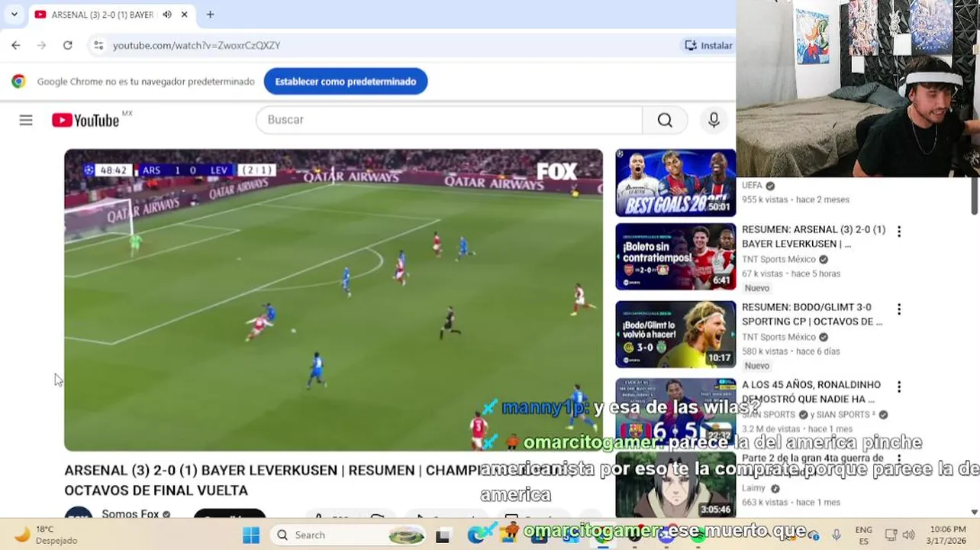Click the UEFA channel name
The image size is (980, 550).
pyautogui.click(x=752, y=186)
